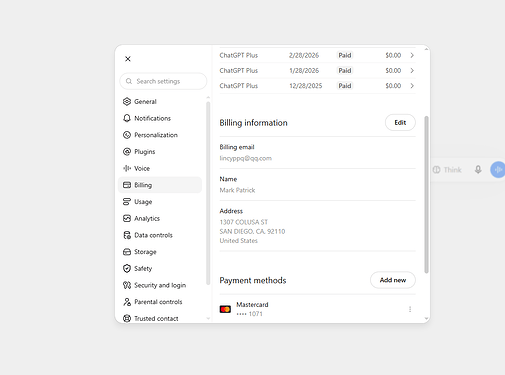Viewport: 505px width, 375px height.
Task: Open General settings icon
Action: [127, 102]
